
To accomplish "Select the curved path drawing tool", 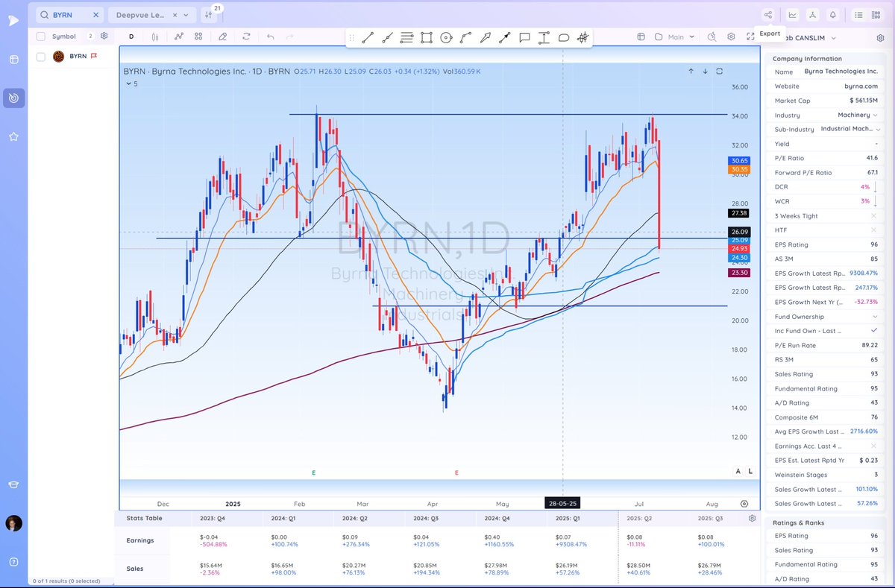I will 465,37.
